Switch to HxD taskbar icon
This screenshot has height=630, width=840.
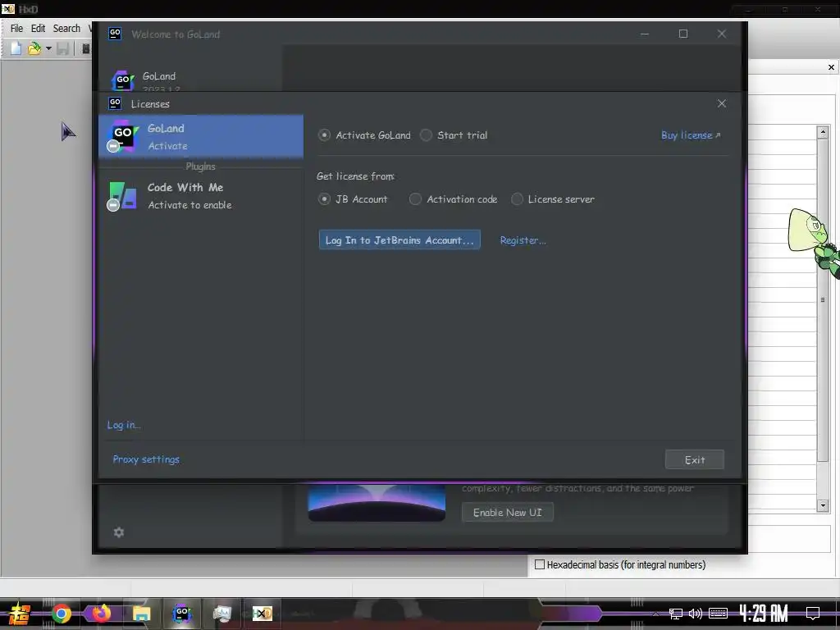coord(262,614)
